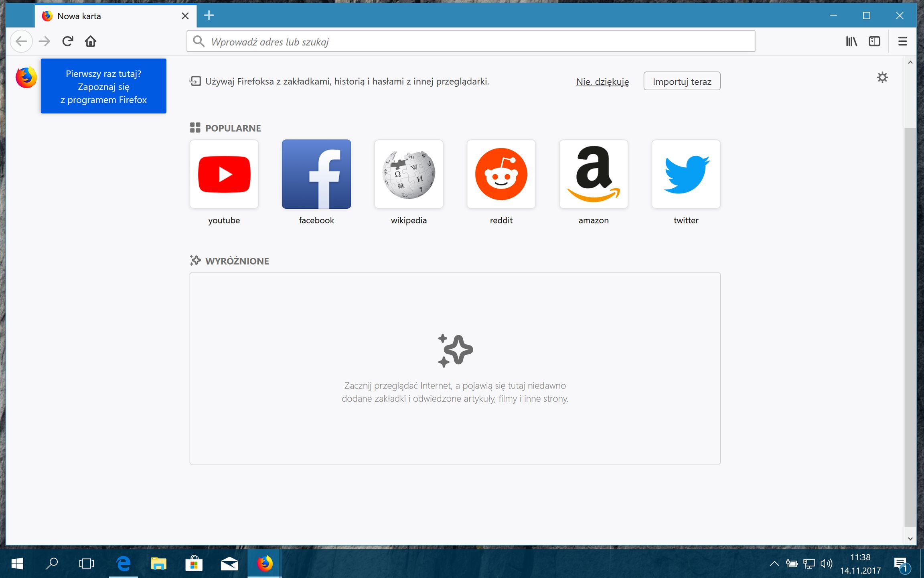This screenshot has width=924, height=578.
Task: Open the Library (bookmarks and history) icon
Action: 851,41
